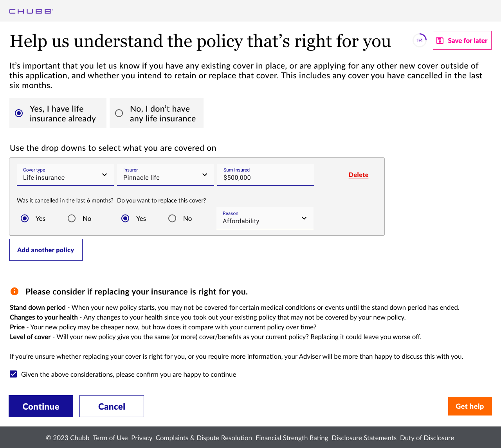Click the save disk icon

point(440,40)
